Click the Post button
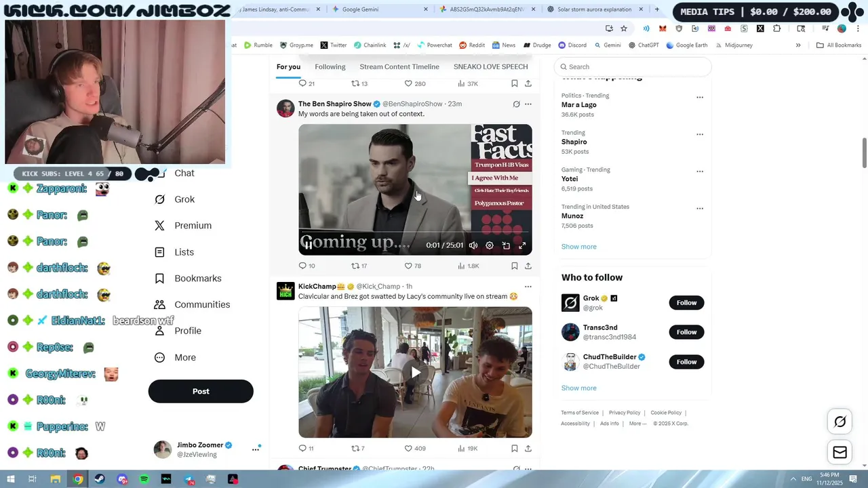Screen dimensions: 868x488 (201, 391)
